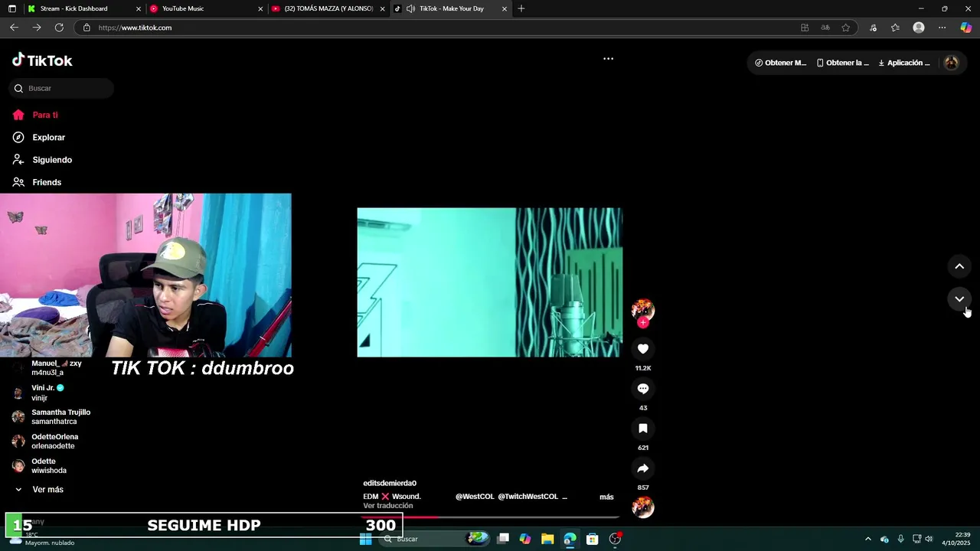Viewport: 980px width, 551px height.
Task: Open comments on the video (43)
Action: 643,389
